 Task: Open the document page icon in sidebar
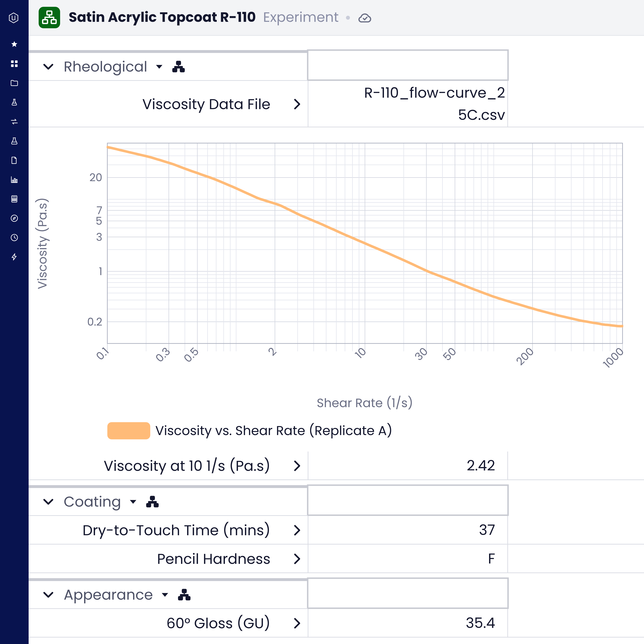tap(14, 160)
